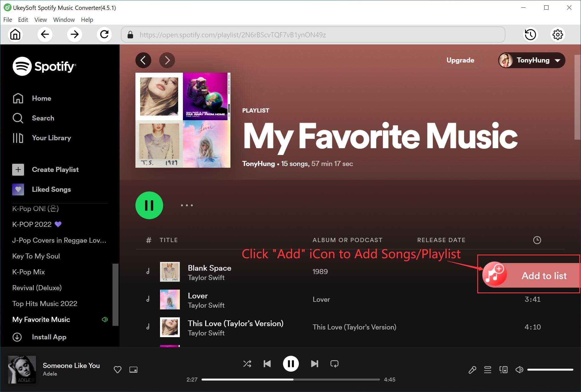Click the connect to device icon
Screen dimensions: 581x392
(x=503, y=370)
